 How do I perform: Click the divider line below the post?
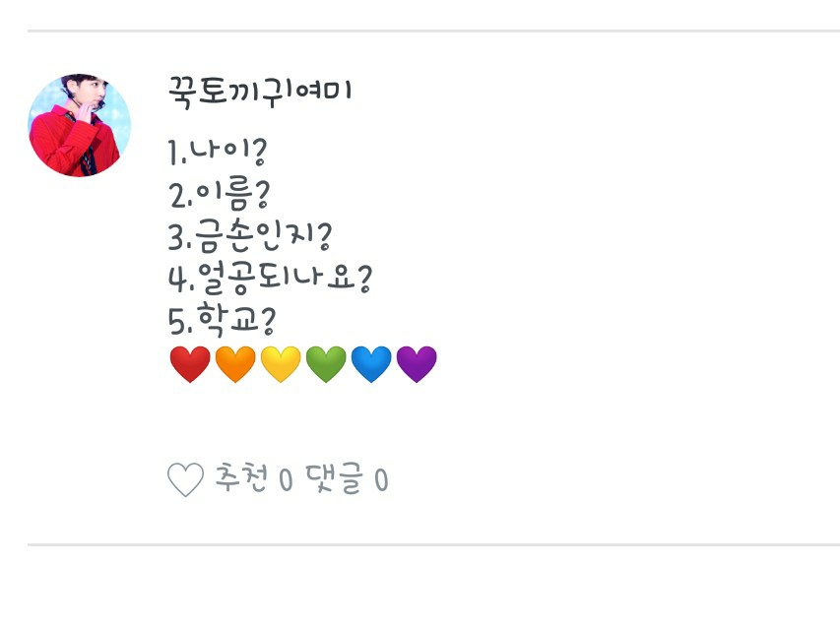tap(433, 543)
